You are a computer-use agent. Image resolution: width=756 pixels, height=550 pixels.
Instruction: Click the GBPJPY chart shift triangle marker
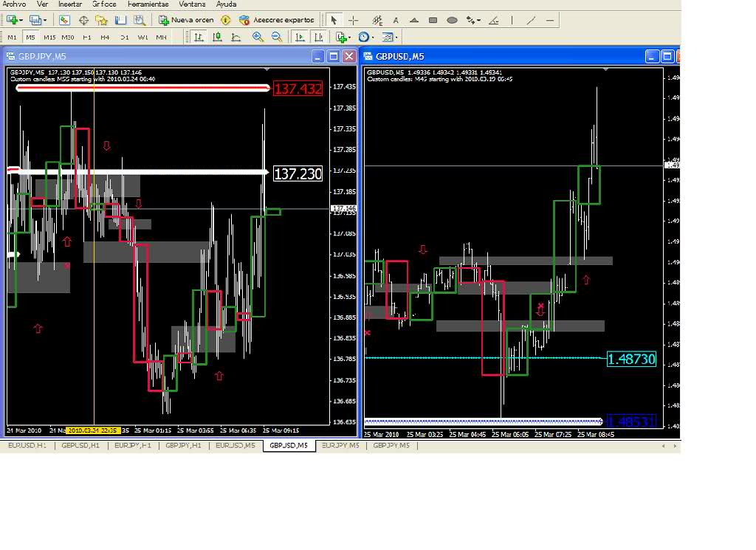[x=267, y=70]
